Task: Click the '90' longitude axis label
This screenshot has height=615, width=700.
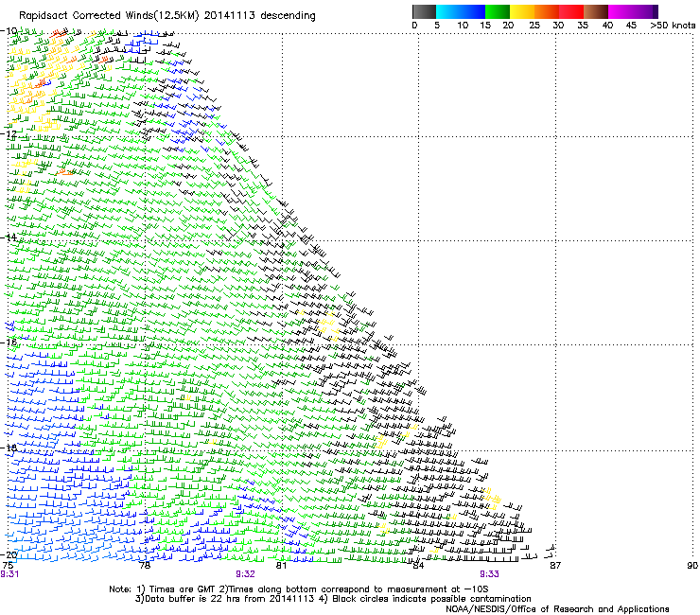Action: (x=692, y=566)
